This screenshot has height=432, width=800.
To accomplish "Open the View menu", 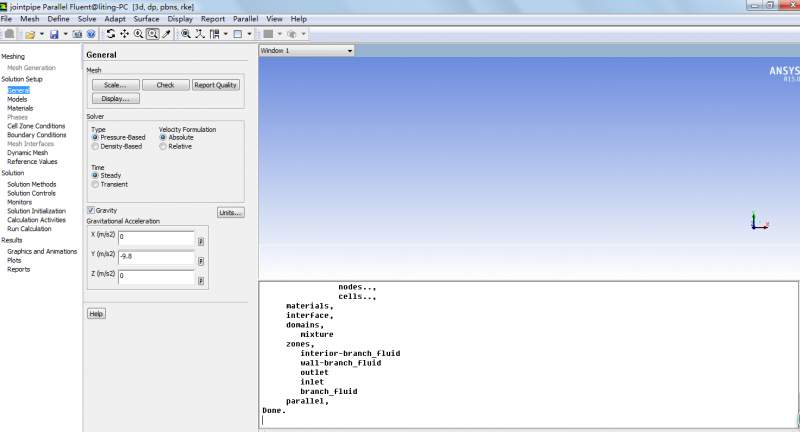I will tap(274, 19).
